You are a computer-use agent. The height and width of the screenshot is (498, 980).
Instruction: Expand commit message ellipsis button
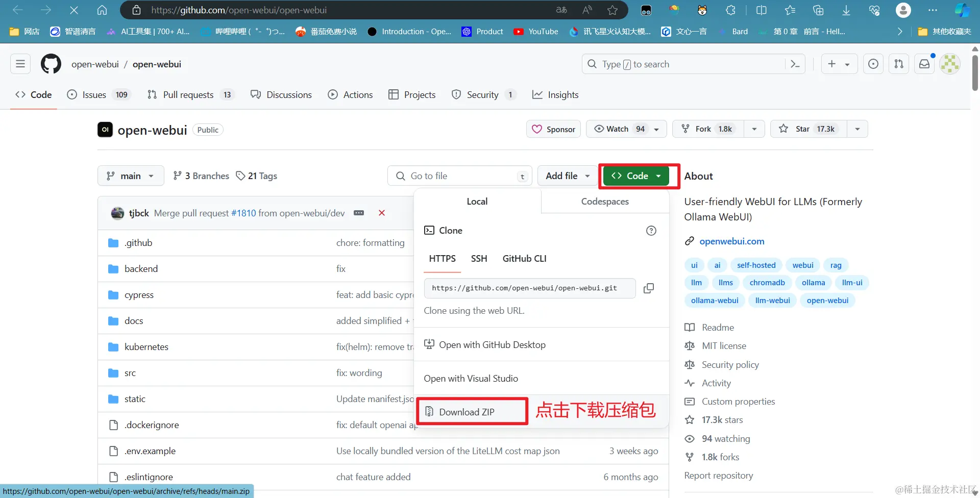[359, 213]
